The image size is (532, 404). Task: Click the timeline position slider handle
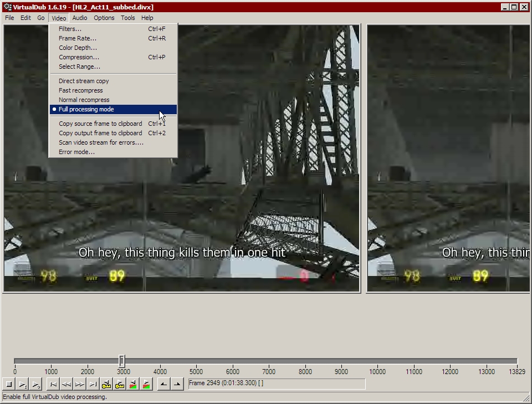click(122, 361)
